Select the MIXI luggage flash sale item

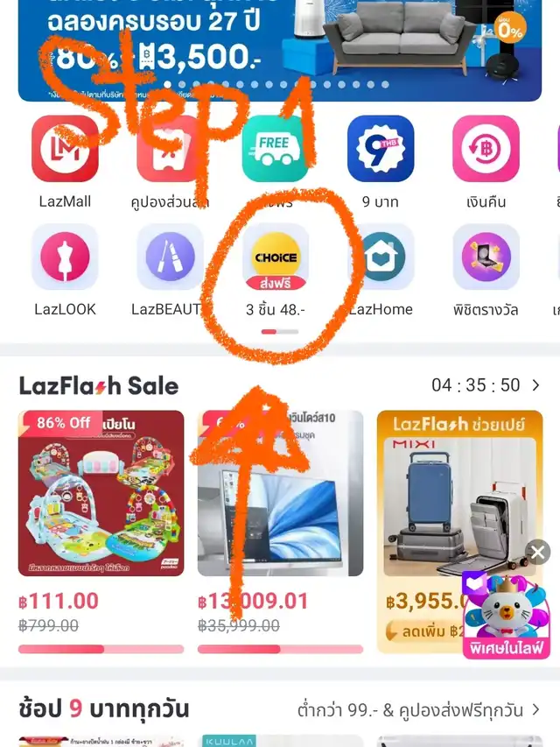(460, 532)
